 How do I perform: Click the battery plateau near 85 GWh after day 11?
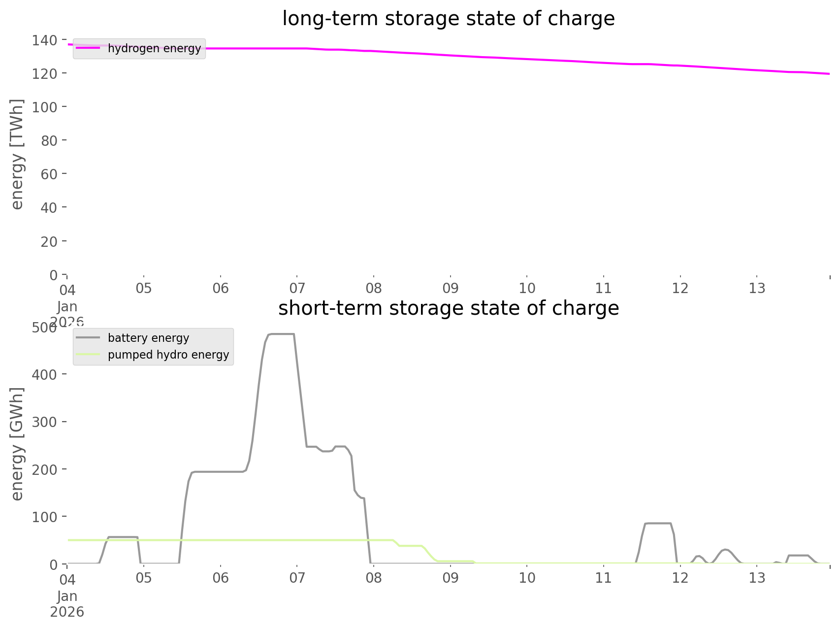coord(658,524)
